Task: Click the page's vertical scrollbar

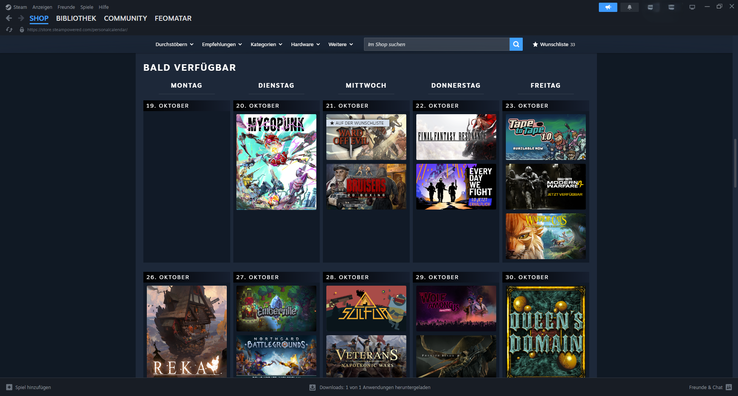Action: point(735,163)
